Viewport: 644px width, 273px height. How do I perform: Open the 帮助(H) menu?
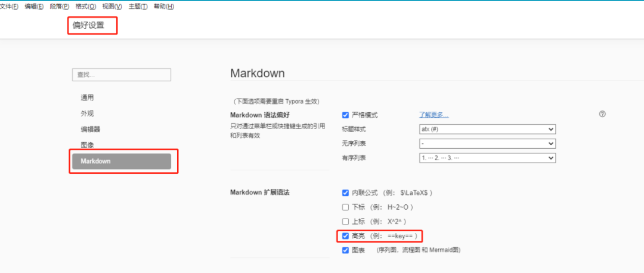[164, 7]
